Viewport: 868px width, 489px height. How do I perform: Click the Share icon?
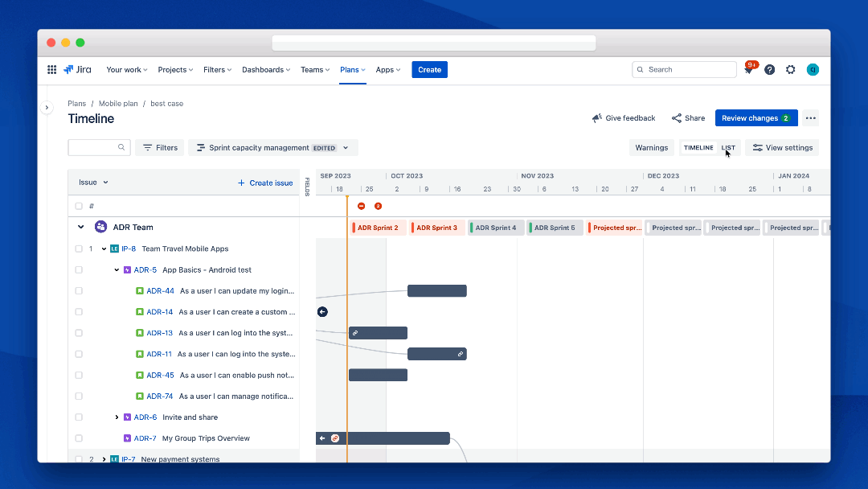[675, 117]
